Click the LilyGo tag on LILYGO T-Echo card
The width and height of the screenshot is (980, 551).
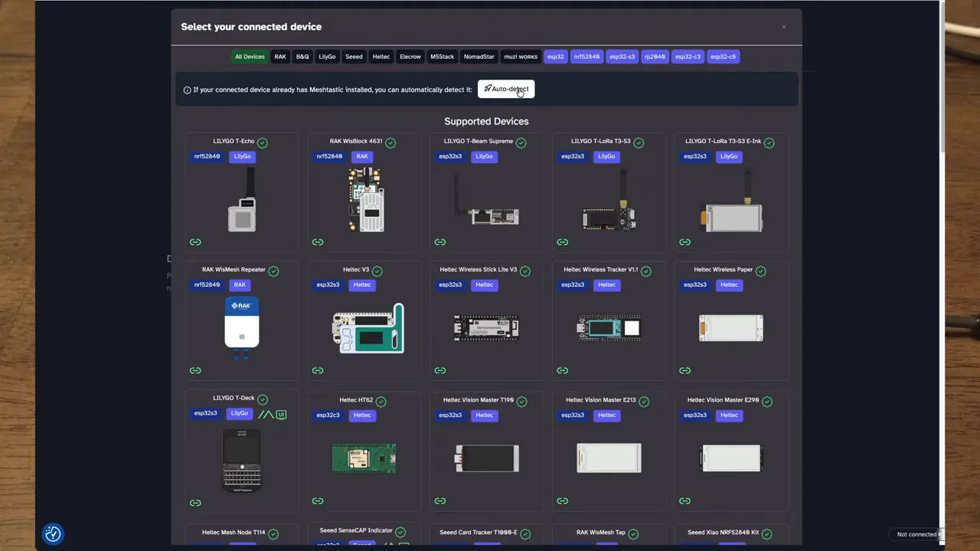(x=243, y=156)
